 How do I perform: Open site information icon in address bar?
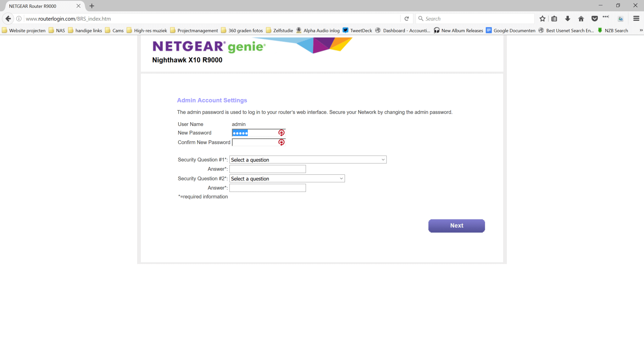tap(19, 19)
